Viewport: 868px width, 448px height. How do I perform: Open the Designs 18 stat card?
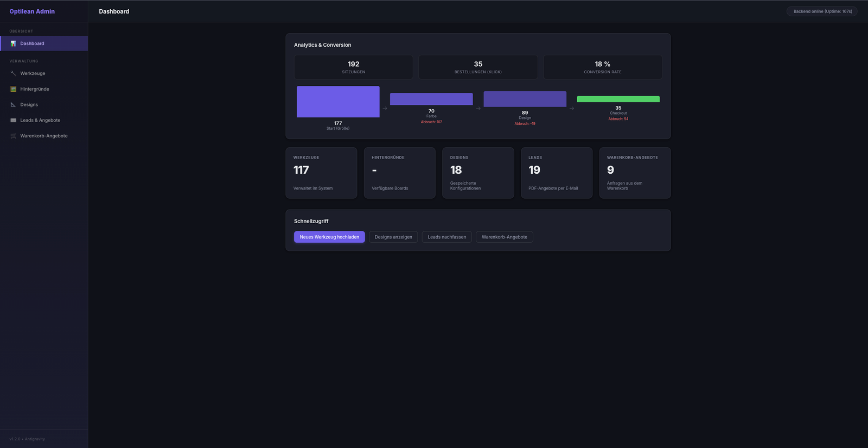tap(478, 173)
